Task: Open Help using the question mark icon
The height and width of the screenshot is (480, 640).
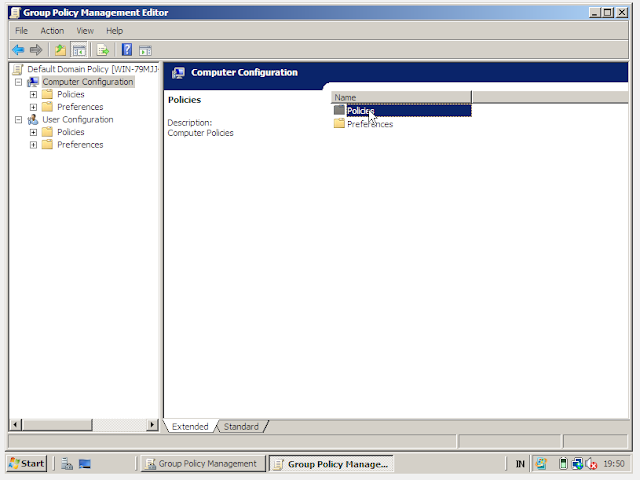Action: [x=127, y=50]
